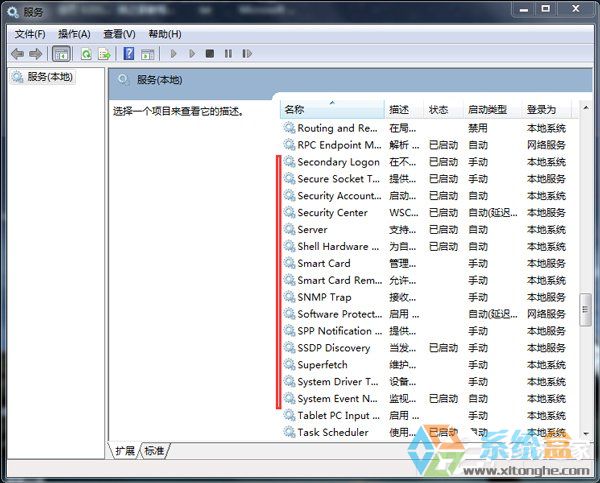Sort by the 描述 column header
This screenshot has height=483, width=600.
pos(404,110)
